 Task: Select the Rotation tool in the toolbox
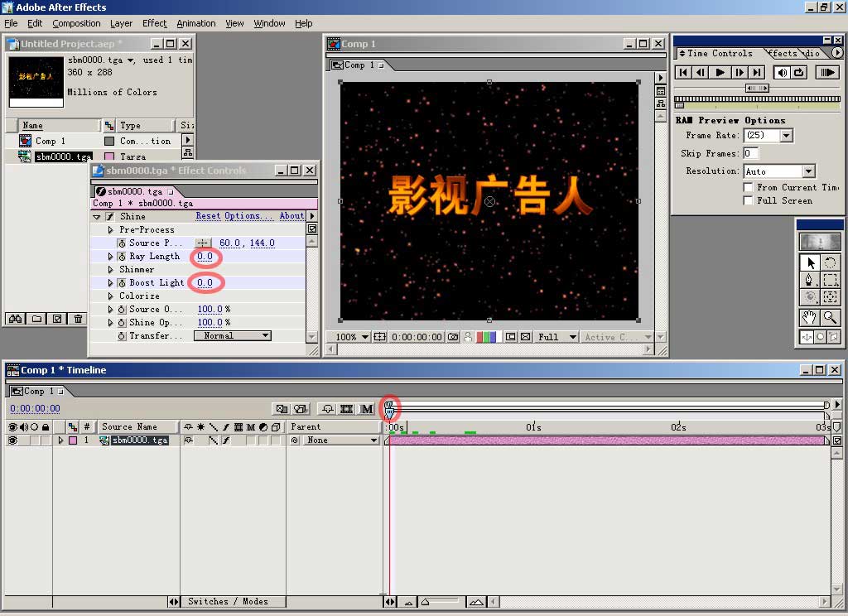pyautogui.click(x=830, y=262)
